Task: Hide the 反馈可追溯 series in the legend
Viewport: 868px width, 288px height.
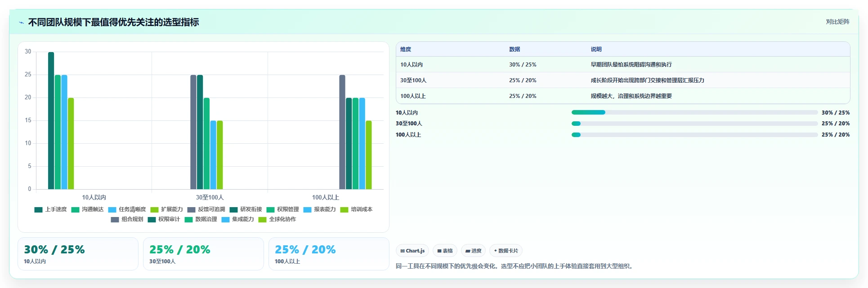Action: [x=206, y=209]
